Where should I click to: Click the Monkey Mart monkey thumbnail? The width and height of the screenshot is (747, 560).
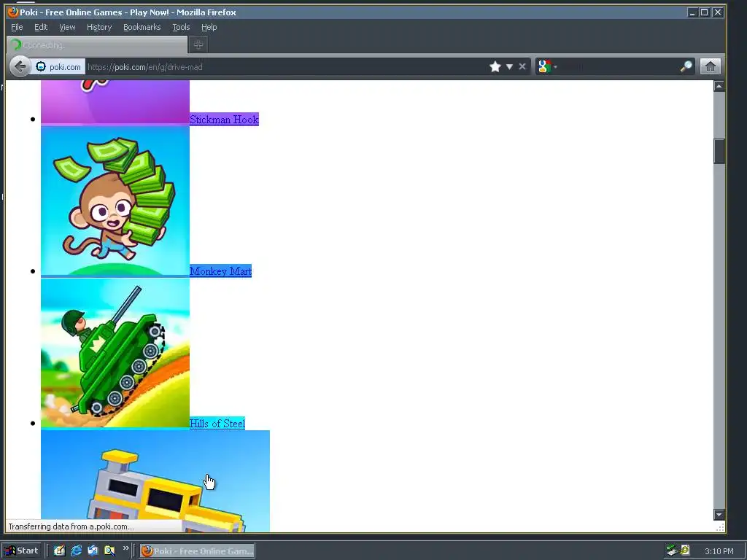pyautogui.click(x=115, y=201)
